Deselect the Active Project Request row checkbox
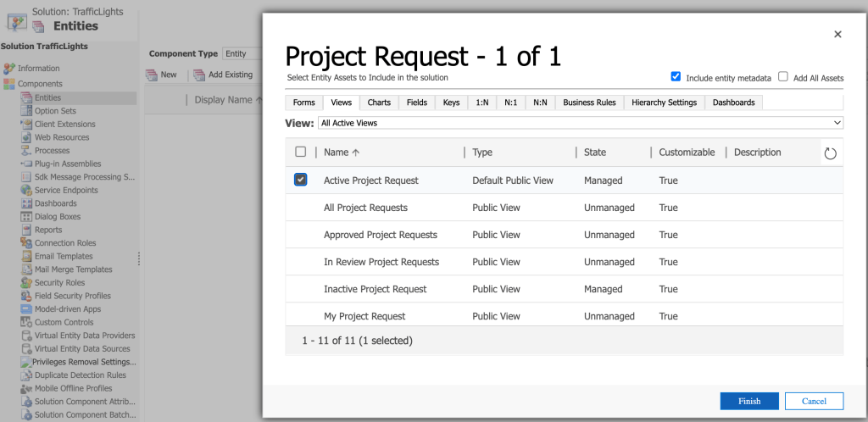The width and height of the screenshot is (868, 422). point(300,180)
